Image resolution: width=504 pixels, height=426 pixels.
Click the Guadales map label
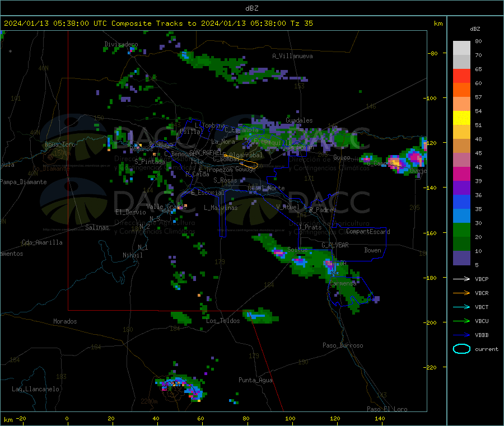[299, 120]
